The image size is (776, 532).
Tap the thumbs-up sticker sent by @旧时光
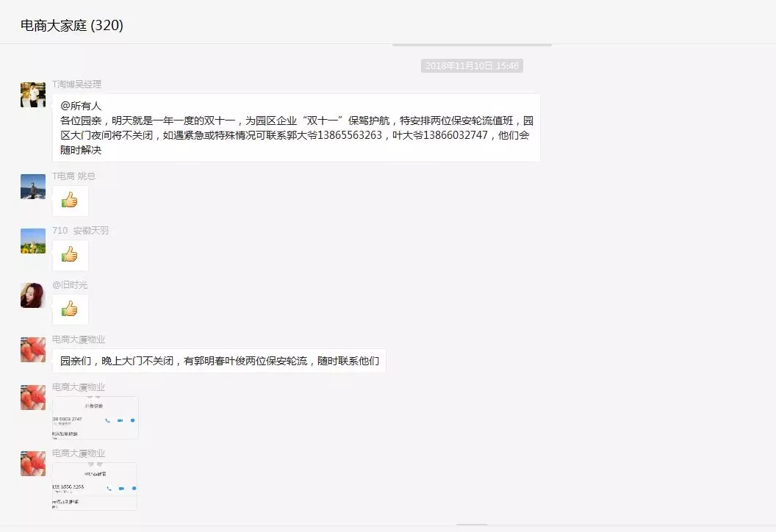click(70, 309)
